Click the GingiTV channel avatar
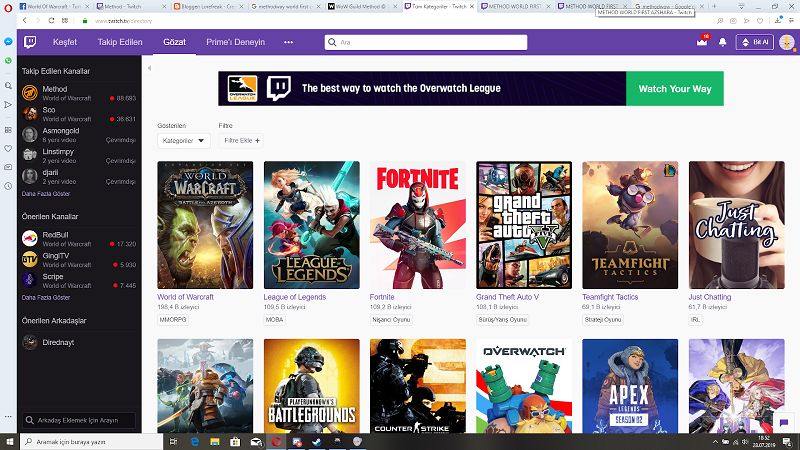 tap(30, 260)
